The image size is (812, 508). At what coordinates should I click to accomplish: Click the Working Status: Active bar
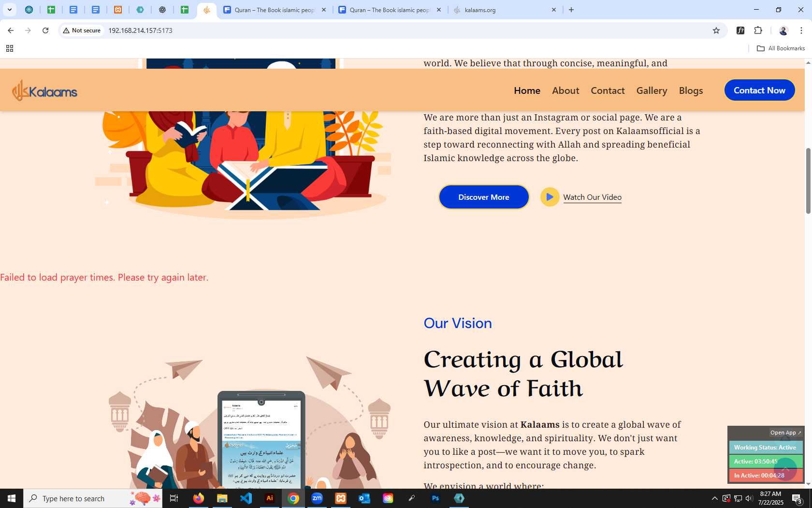tap(766, 448)
